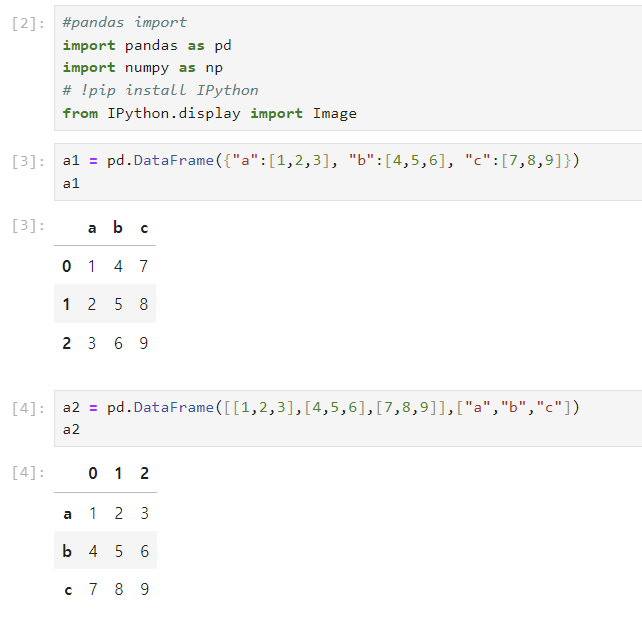Screen dimensions: 642x617
Task: Click row index 'c' in a2 output
Action: pyautogui.click(x=68, y=590)
